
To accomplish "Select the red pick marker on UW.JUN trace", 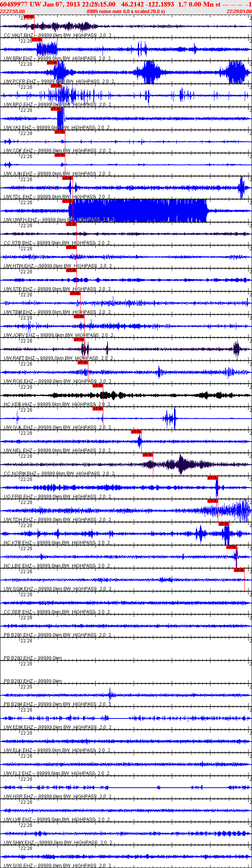I will click(x=60, y=155).
